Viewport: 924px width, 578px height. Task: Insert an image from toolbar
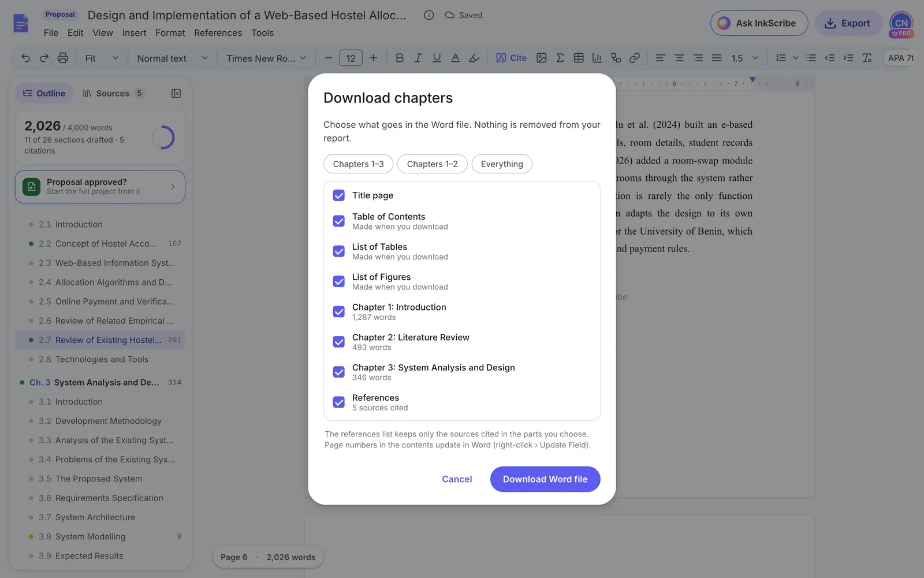[x=541, y=58]
